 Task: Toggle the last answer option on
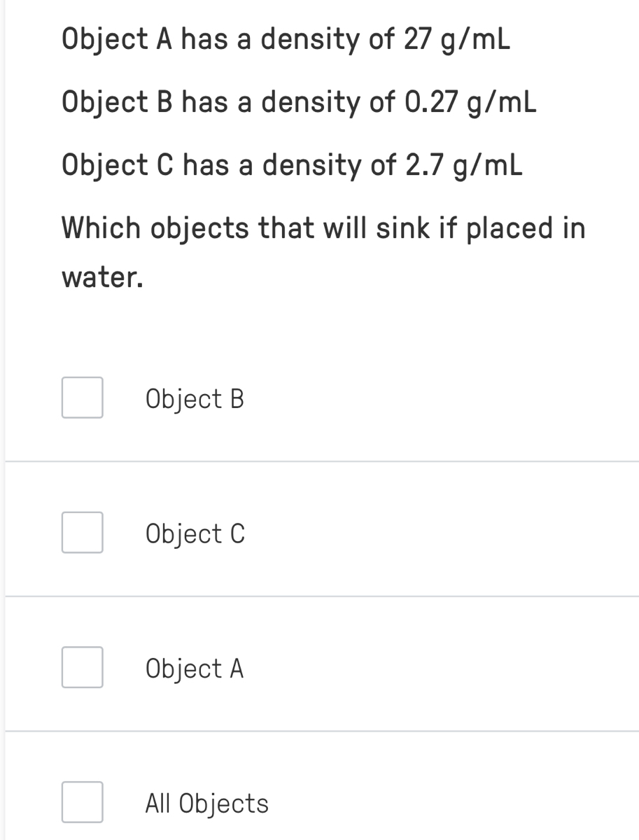82,802
